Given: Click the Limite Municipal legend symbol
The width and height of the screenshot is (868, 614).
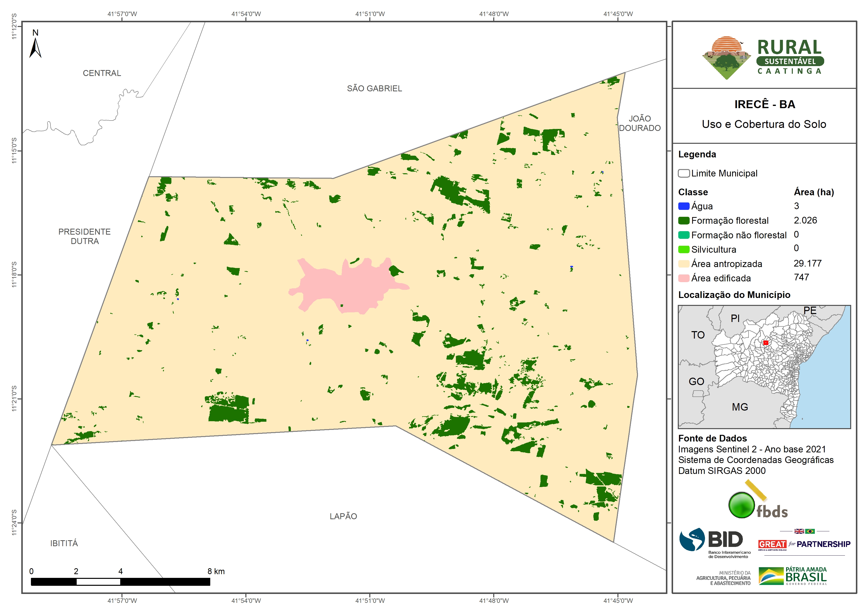Looking at the screenshot, I should (683, 173).
